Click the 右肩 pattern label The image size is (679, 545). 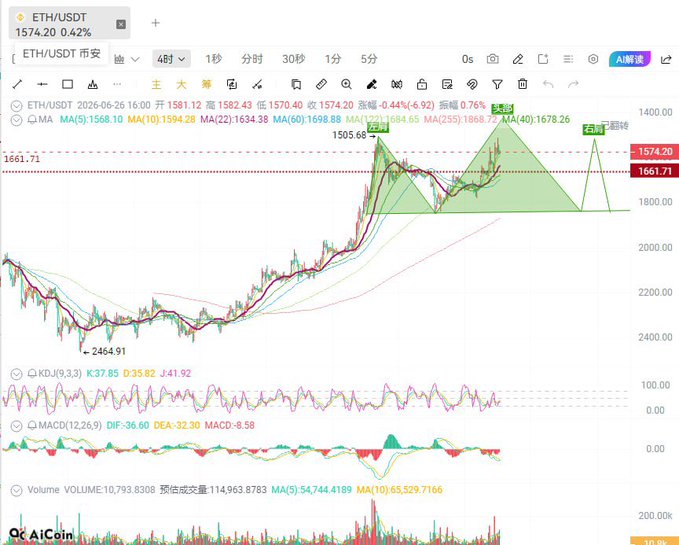pyautogui.click(x=593, y=129)
